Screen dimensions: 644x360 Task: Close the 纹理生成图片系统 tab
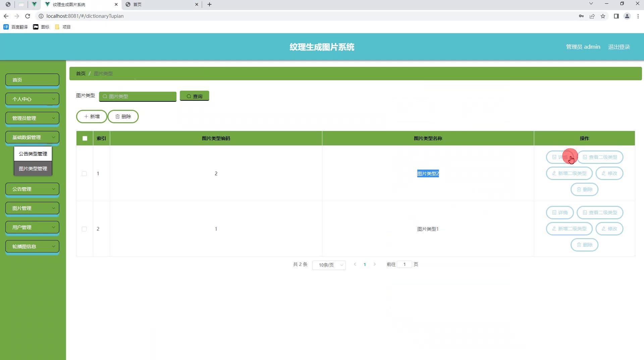tap(116, 4)
